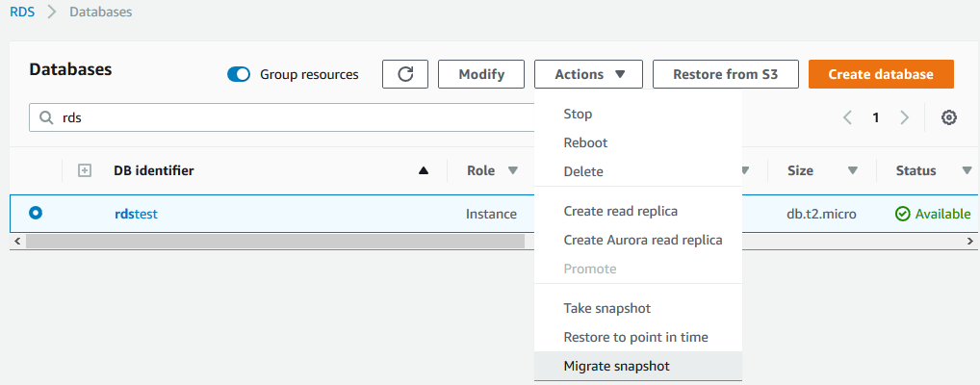The width and height of the screenshot is (980, 385).
Task: Open the Status column sort dropdown
Action: coord(967,170)
